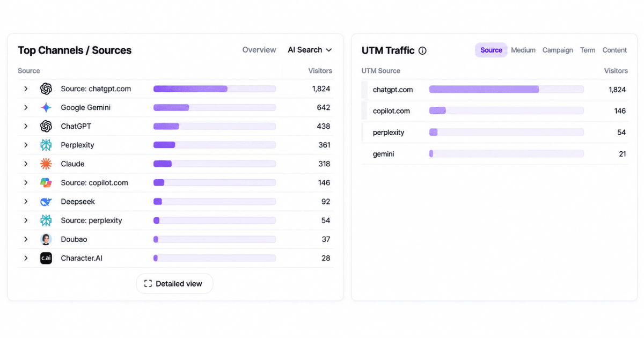Click the UTM chatgpt.com traffic bar
This screenshot has width=644, height=338.
506,90
